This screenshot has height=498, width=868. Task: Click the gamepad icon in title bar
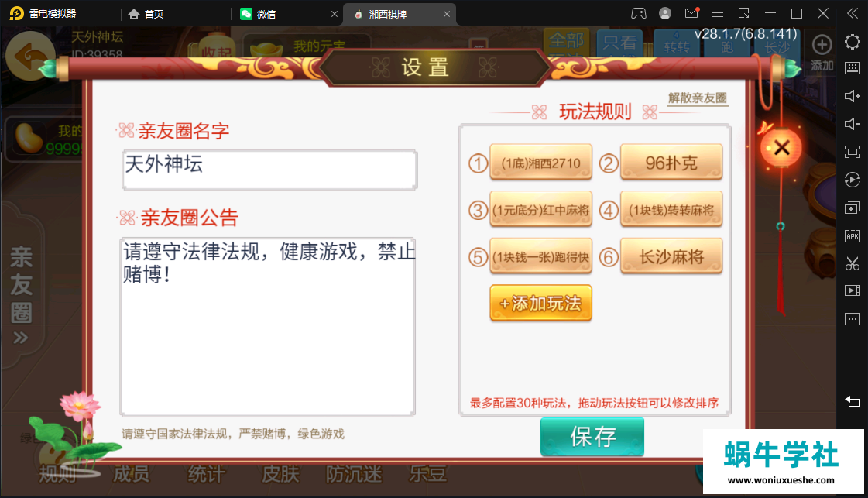638,13
